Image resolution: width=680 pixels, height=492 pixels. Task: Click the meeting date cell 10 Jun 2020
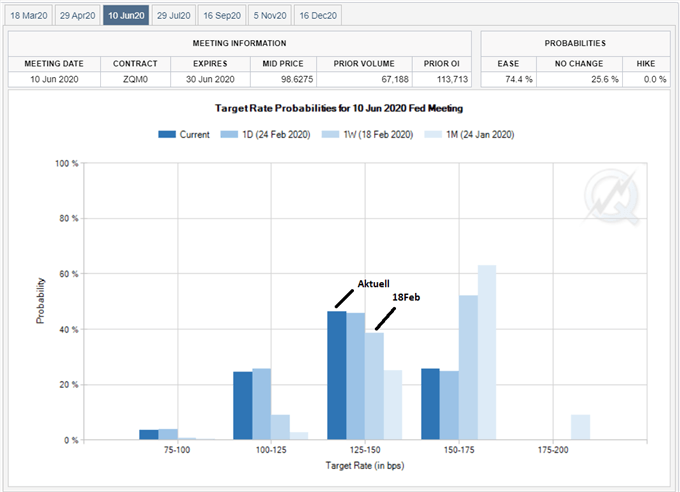coord(54,79)
